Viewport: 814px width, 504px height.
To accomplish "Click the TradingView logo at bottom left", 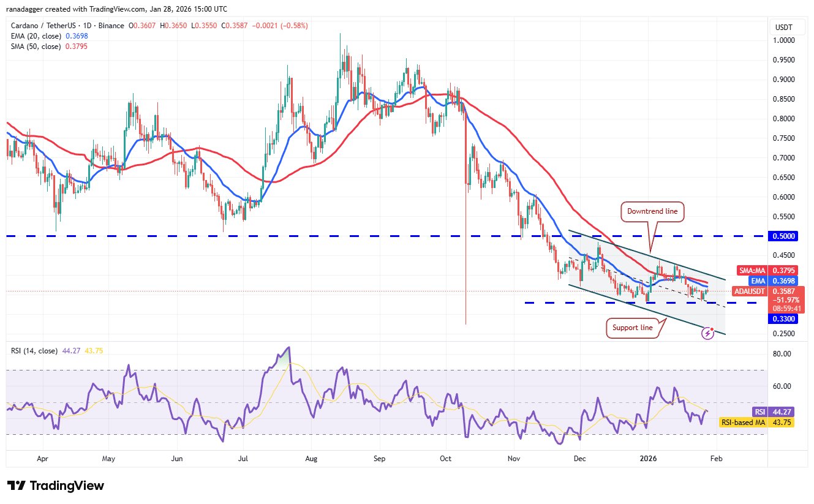I will (56, 486).
